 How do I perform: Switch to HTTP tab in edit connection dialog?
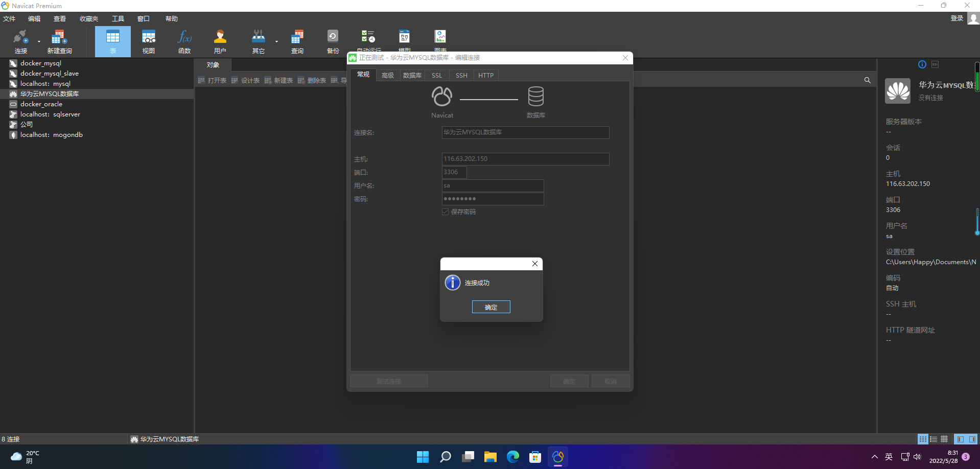click(486, 75)
